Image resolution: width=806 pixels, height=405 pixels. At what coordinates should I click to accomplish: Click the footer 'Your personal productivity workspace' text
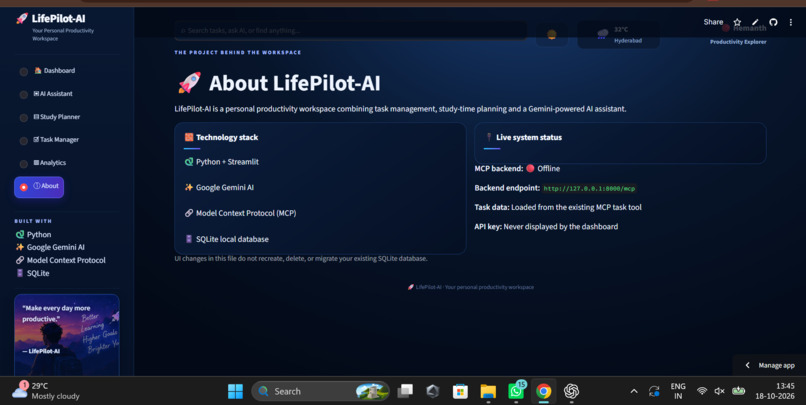coord(489,287)
